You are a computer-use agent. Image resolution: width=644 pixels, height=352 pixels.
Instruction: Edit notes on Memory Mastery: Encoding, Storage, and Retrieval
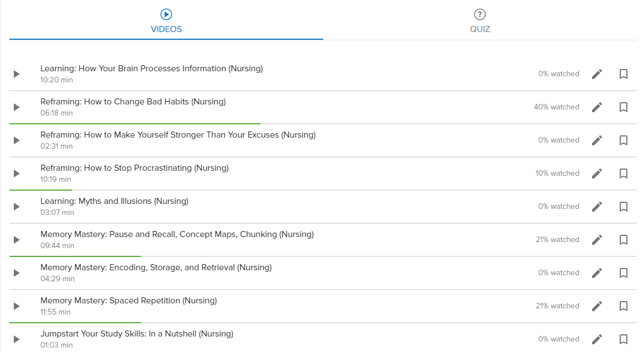(x=597, y=272)
